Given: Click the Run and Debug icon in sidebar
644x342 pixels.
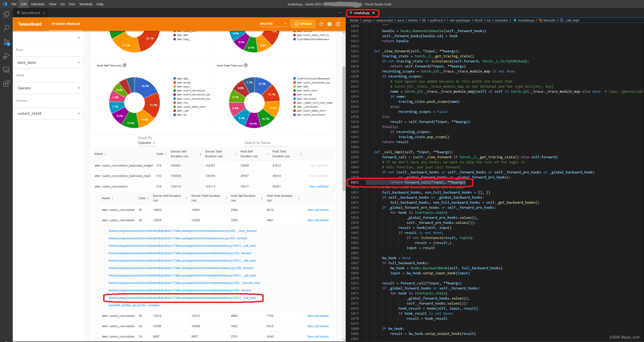Looking at the screenshot, I should [6, 60].
